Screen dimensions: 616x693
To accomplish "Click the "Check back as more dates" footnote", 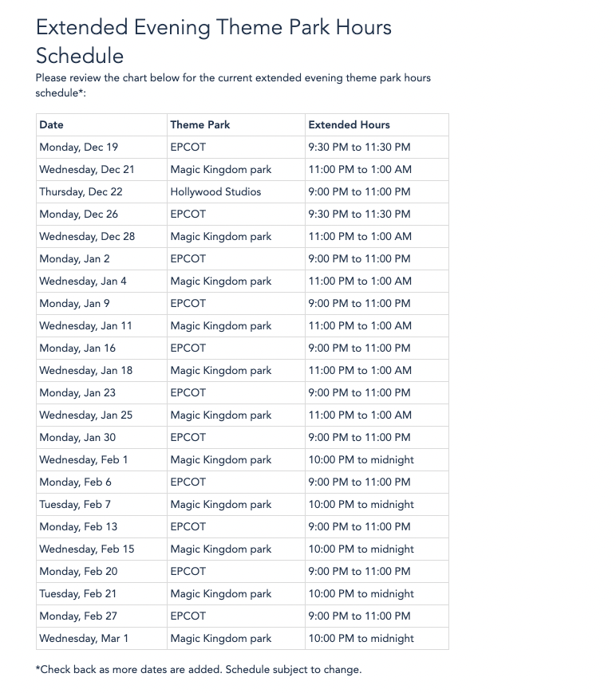I will click(x=199, y=670).
